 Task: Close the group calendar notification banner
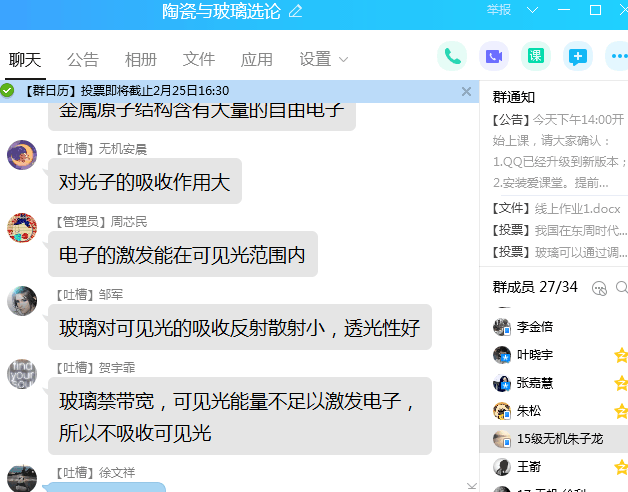click(x=466, y=91)
